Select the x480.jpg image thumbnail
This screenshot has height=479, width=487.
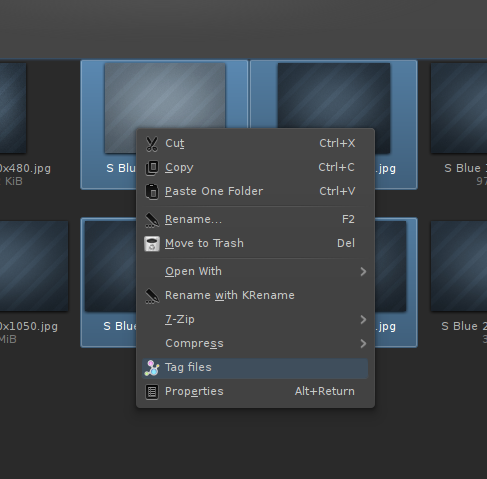(13, 108)
